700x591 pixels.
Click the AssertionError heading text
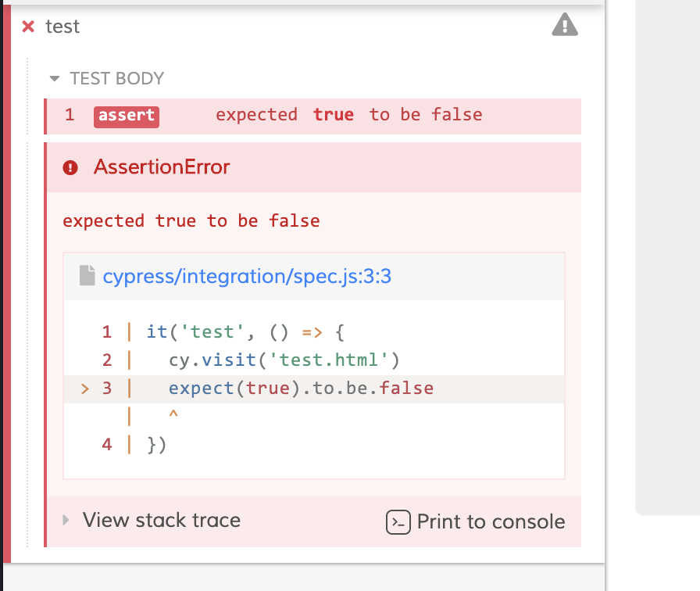point(161,167)
